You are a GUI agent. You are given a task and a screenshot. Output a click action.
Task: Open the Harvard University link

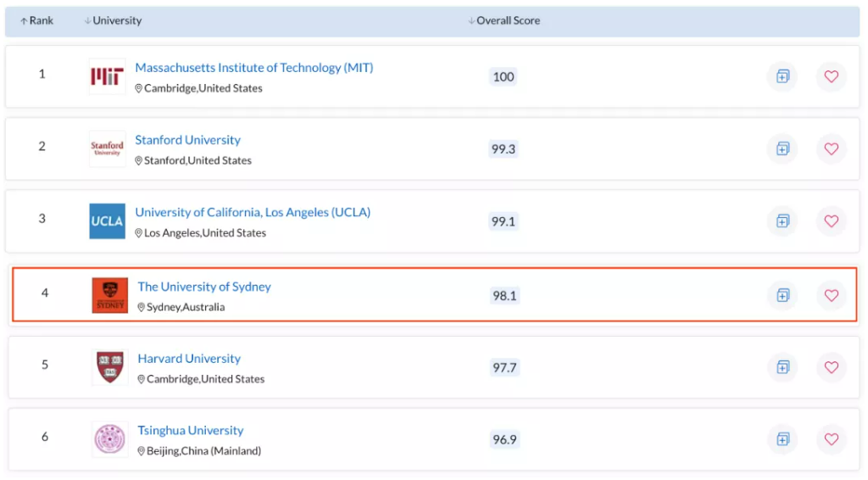189,359
